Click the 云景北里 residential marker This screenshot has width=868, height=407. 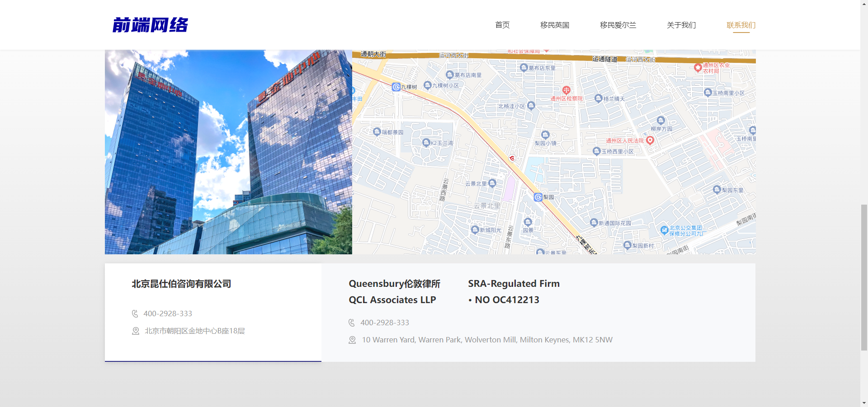coord(492,183)
